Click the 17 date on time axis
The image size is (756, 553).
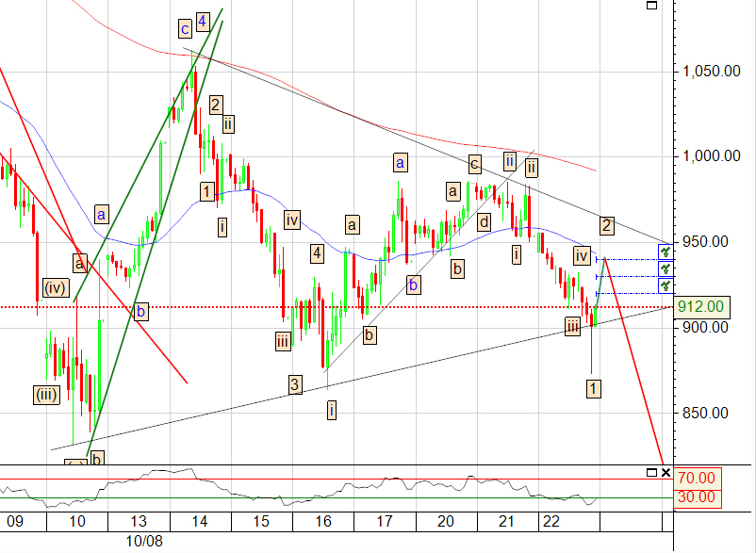coord(385,521)
